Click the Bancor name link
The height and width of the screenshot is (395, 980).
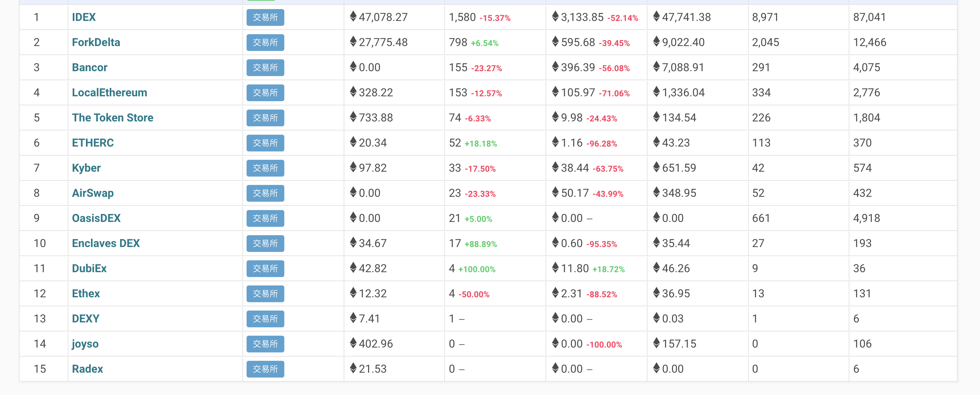[x=89, y=67]
